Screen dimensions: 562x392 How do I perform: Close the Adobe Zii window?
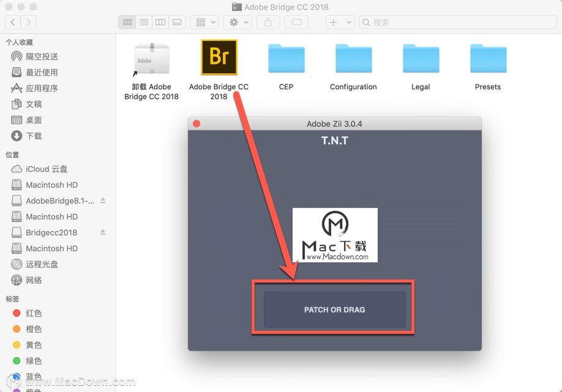[197, 124]
